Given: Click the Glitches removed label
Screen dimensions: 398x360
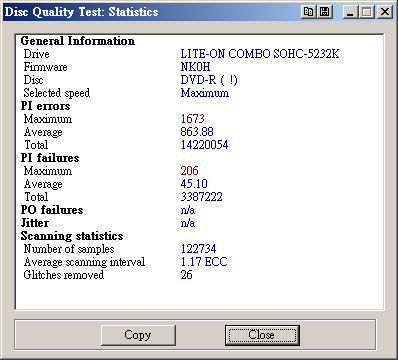Looking at the screenshot, I should pyautogui.click(x=64, y=275).
